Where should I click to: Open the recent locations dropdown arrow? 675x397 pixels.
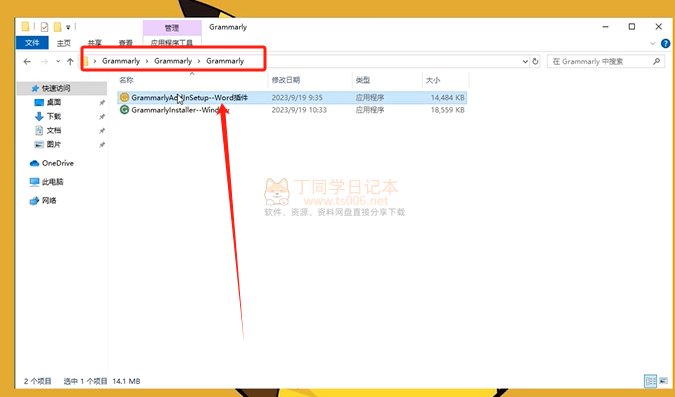tap(58, 62)
